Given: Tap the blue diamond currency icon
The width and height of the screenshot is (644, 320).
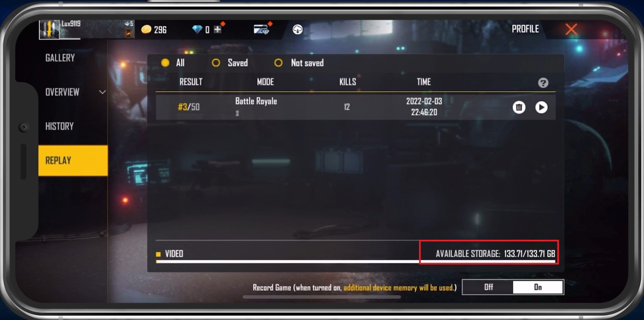Looking at the screenshot, I should coord(197,29).
